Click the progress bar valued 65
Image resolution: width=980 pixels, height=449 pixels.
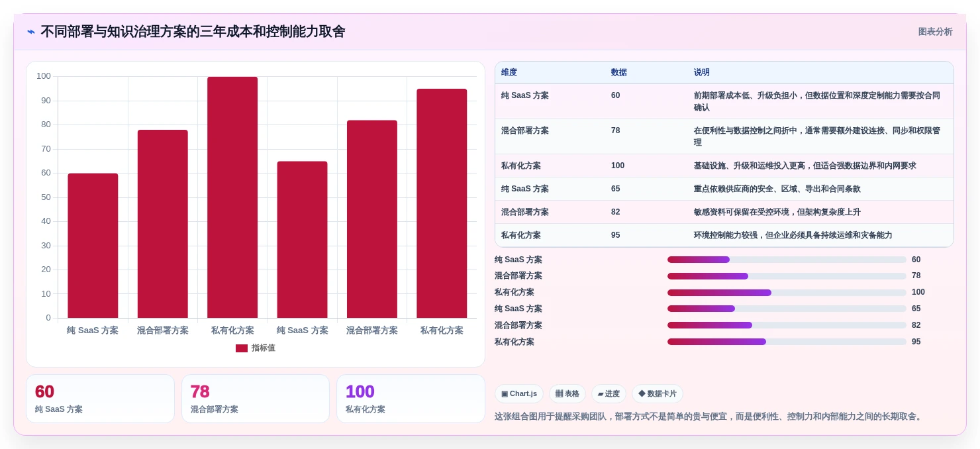coord(787,309)
